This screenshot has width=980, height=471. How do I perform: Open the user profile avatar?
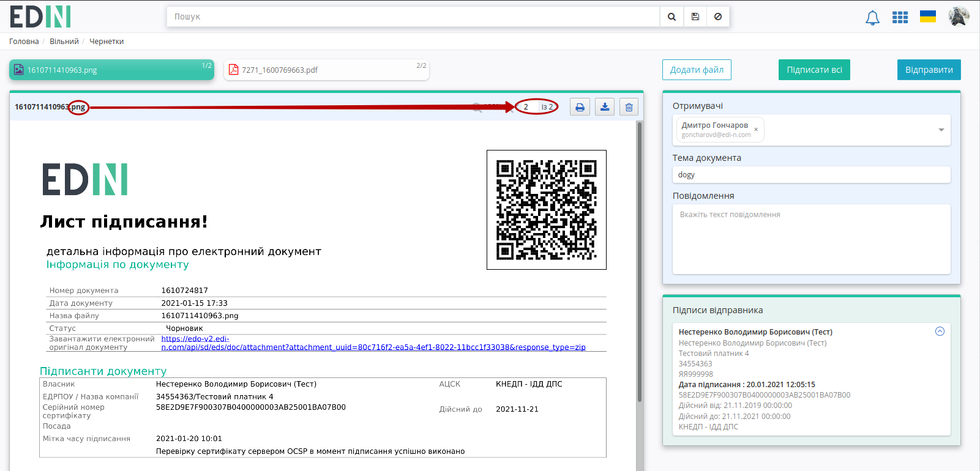click(x=959, y=17)
